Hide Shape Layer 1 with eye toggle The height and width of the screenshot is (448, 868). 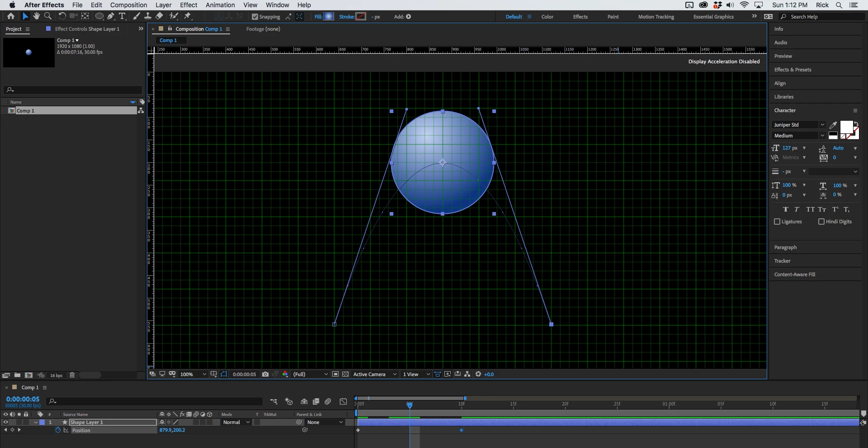coord(5,422)
